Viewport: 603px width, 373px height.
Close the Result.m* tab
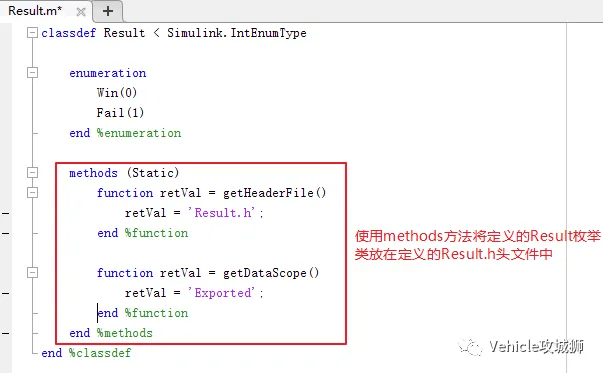[81, 12]
